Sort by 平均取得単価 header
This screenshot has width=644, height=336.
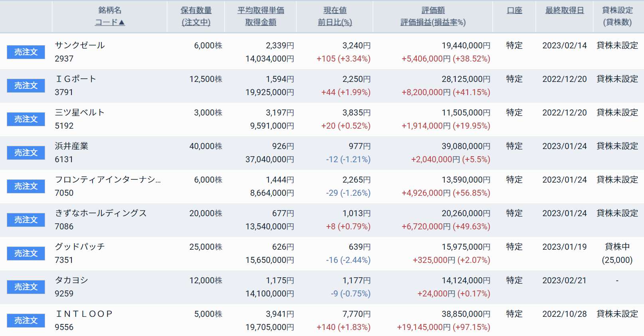[x=261, y=10]
